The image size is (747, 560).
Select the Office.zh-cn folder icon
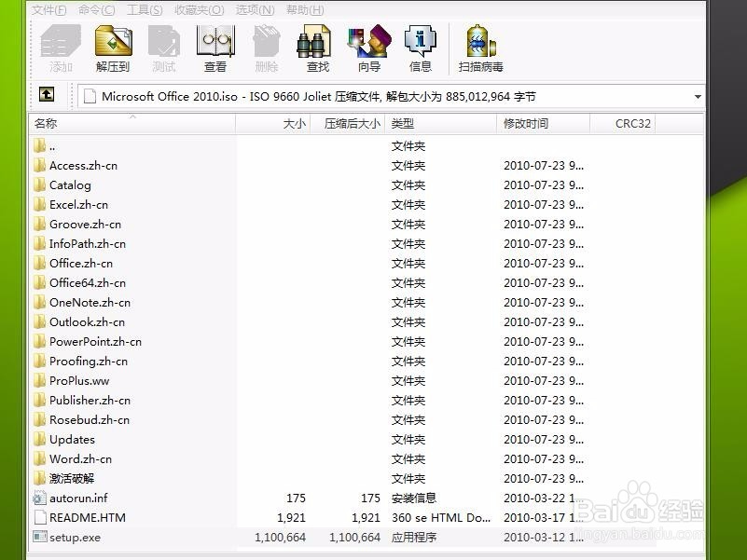click(40, 263)
